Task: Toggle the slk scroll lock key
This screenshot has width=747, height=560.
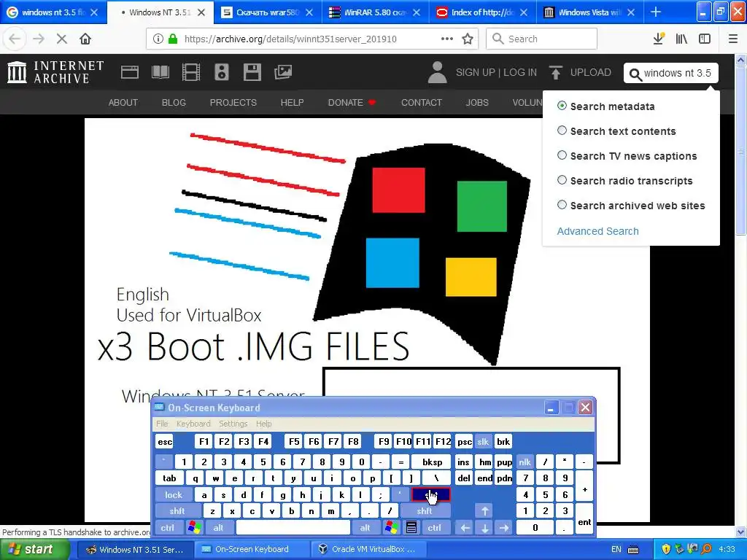Action: click(x=483, y=442)
